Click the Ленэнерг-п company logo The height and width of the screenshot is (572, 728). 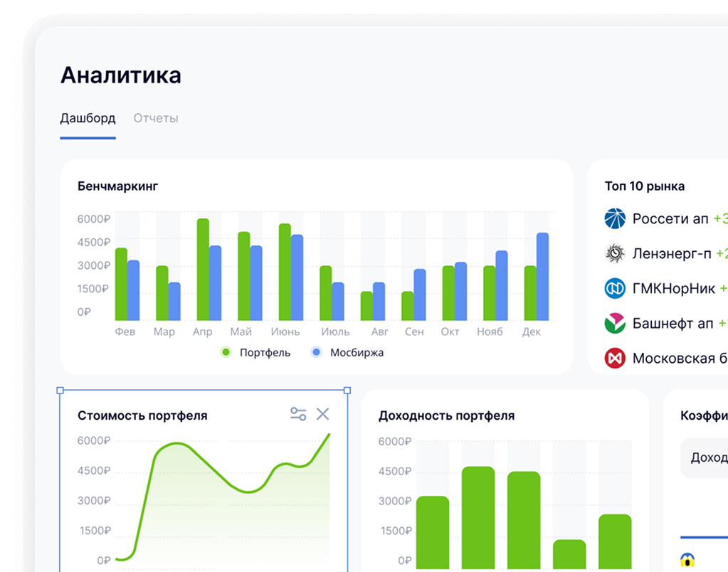tap(614, 253)
